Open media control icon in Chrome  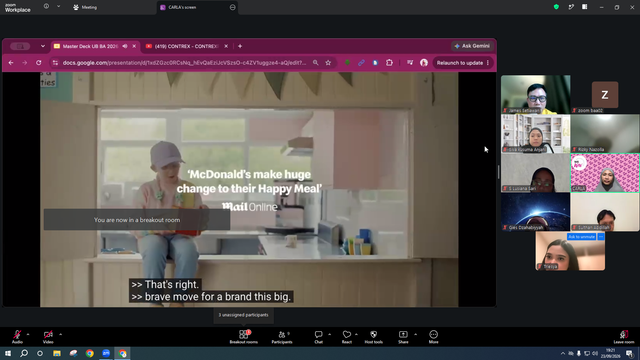pyautogui.click(x=410, y=63)
